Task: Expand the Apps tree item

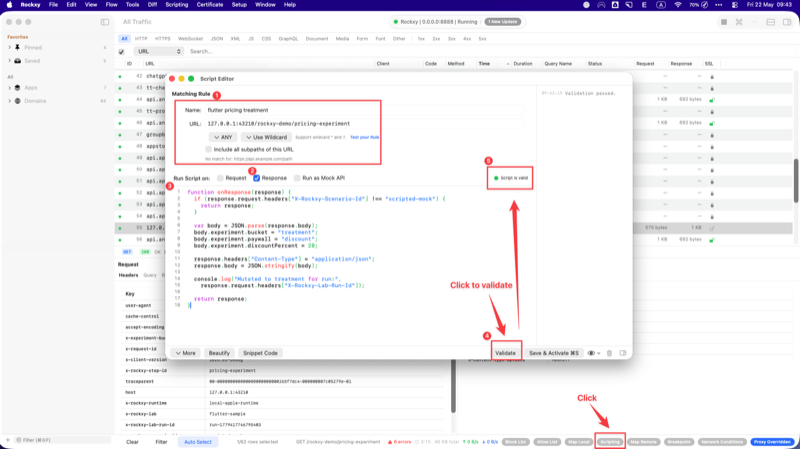Action: [9, 88]
